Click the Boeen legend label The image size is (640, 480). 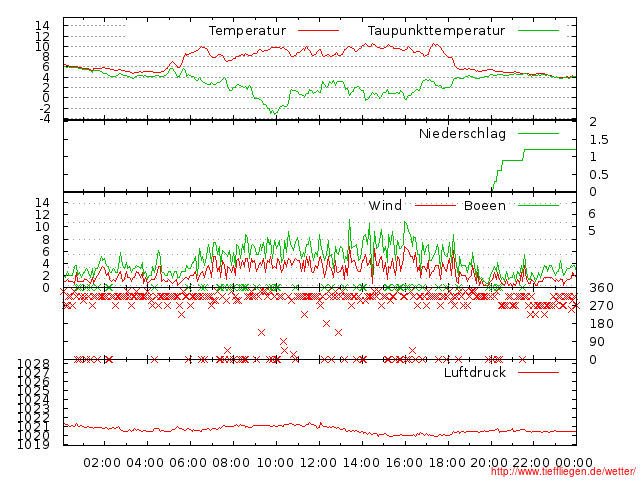(484, 206)
